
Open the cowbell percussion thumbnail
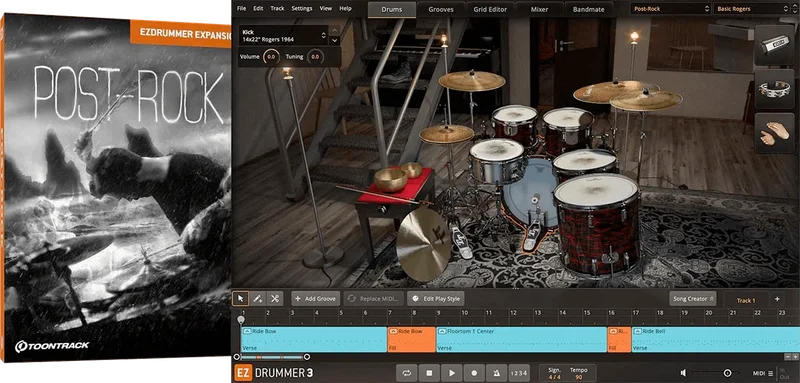coord(774,45)
